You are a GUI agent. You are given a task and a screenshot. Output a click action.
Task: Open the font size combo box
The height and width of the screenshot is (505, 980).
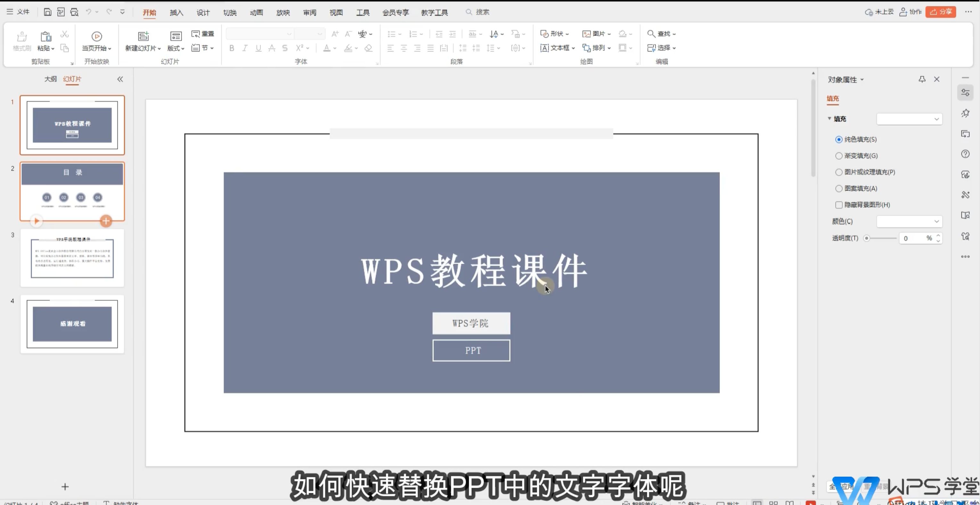[310, 34]
